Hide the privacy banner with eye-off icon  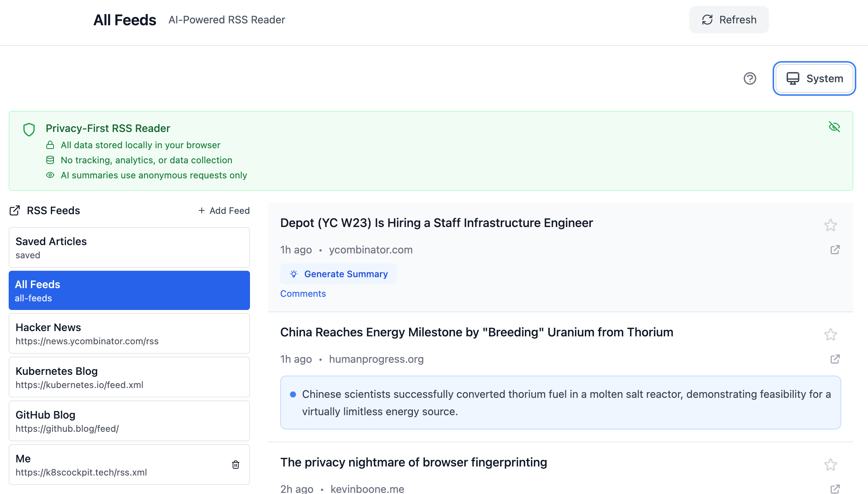click(x=834, y=127)
